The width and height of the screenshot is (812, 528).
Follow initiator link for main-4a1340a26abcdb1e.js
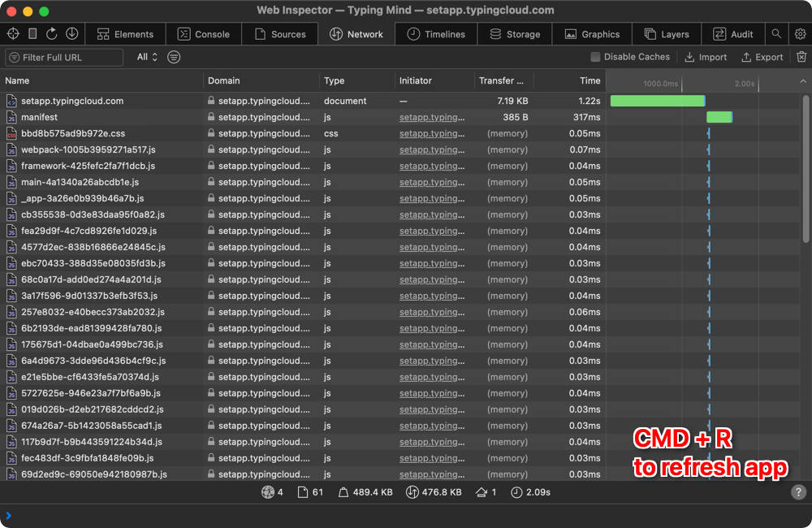click(432, 183)
